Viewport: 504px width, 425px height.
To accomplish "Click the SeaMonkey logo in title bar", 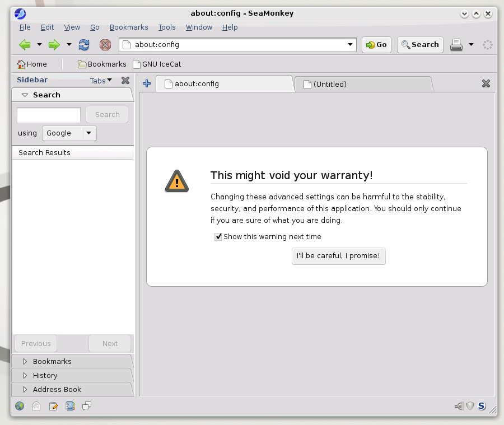I will click(x=20, y=13).
